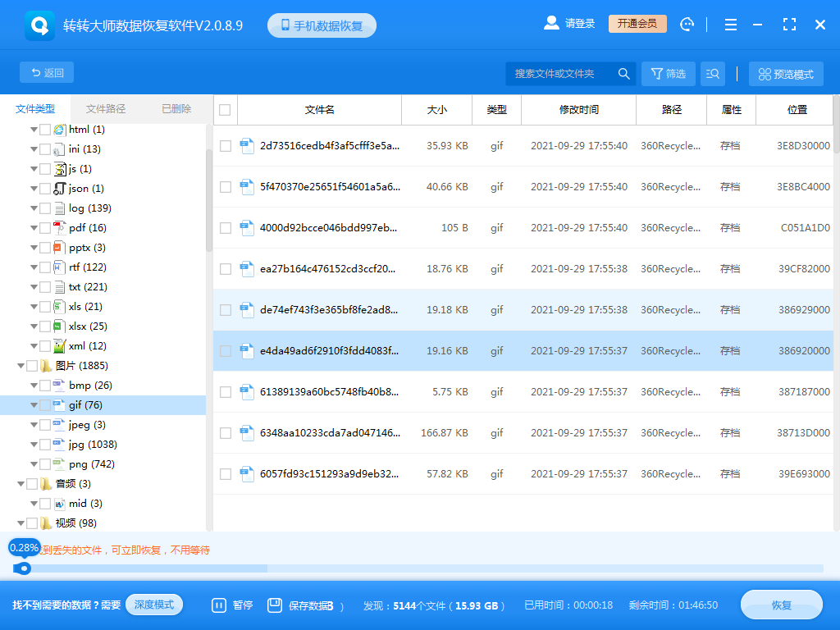The width and height of the screenshot is (840, 630).
Task: Click the 请登录 user icon
Action: click(x=551, y=23)
